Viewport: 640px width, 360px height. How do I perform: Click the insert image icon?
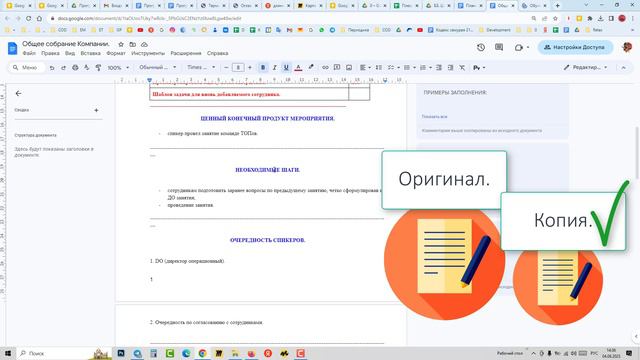point(349,68)
